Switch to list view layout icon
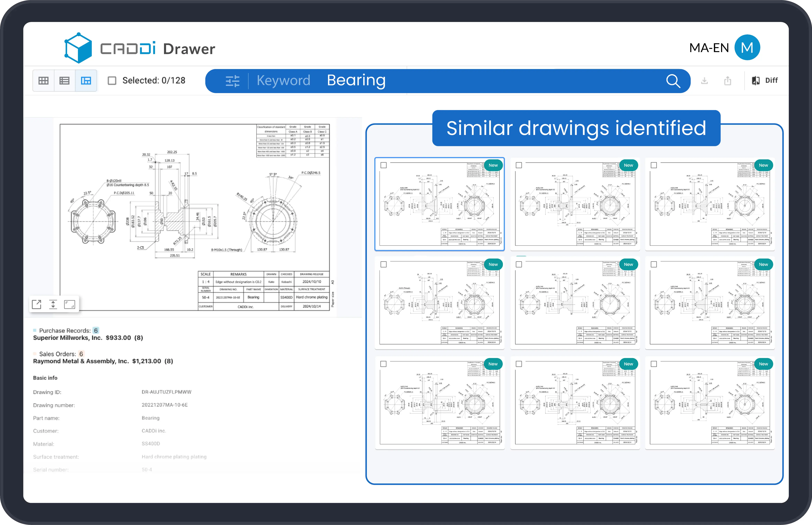This screenshot has height=525, width=812. click(64, 81)
